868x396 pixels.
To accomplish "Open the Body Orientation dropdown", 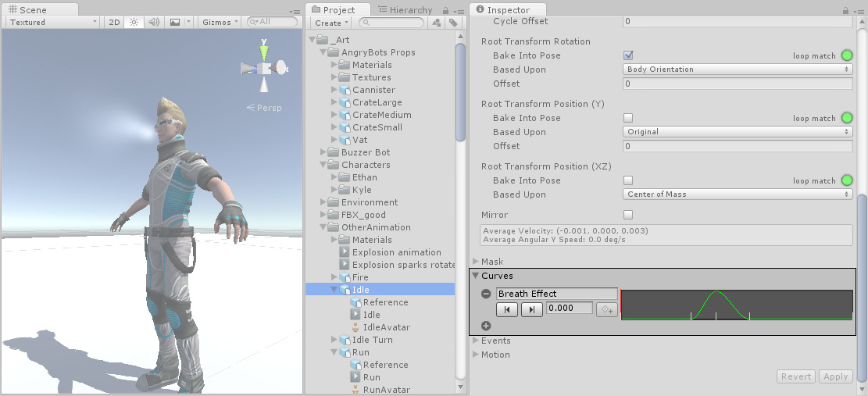I will [738, 70].
